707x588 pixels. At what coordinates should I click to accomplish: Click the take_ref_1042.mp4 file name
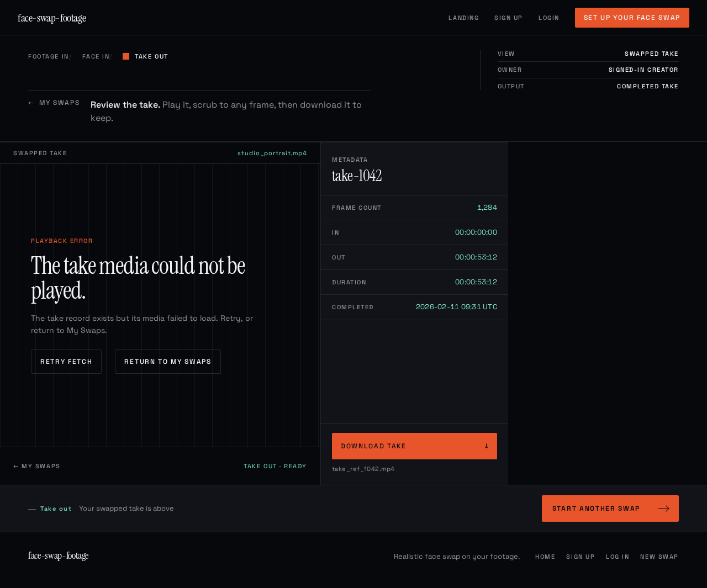[363, 469]
